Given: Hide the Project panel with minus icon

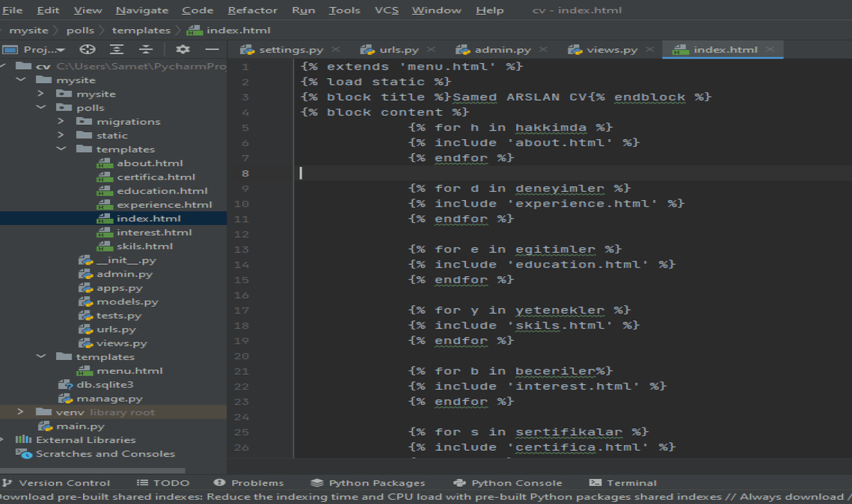Looking at the screenshot, I should point(212,50).
